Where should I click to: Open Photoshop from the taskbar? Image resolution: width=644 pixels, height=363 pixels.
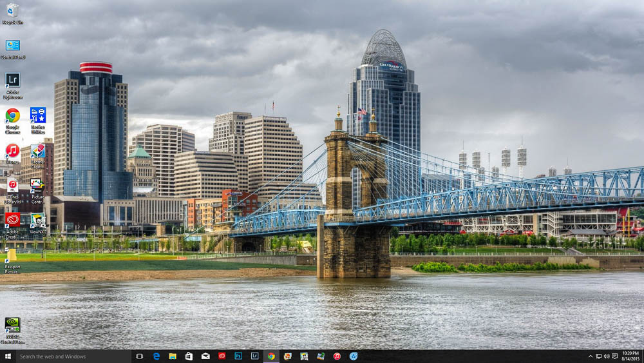click(238, 356)
